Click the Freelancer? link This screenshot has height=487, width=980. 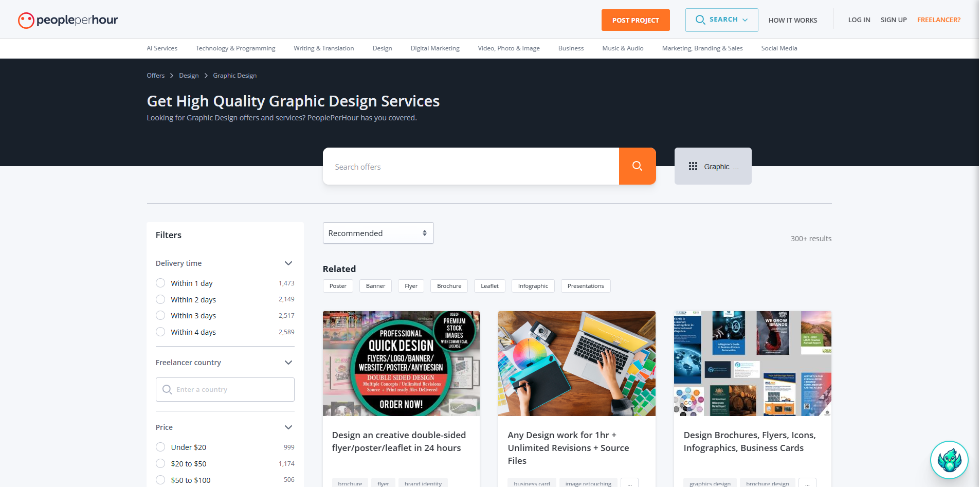(938, 20)
